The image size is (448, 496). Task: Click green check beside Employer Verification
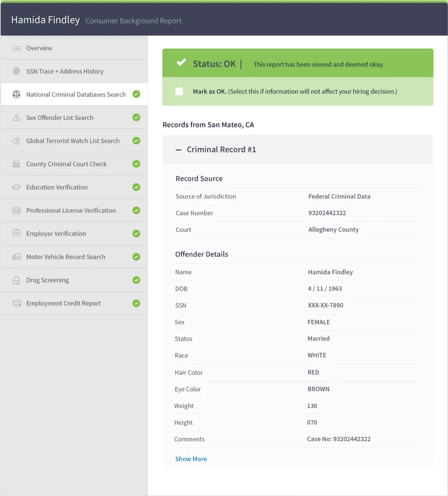(x=136, y=234)
